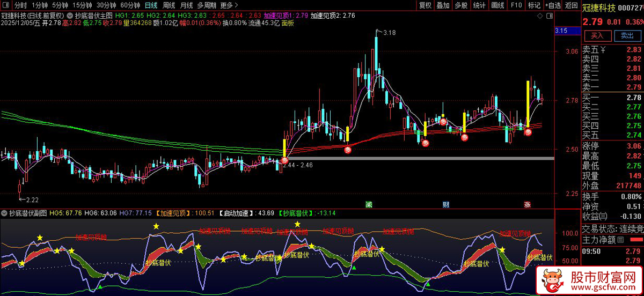The image size is (644, 296).
Task: Click the 张 event marker on chart
Action: (x=528, y=204)
